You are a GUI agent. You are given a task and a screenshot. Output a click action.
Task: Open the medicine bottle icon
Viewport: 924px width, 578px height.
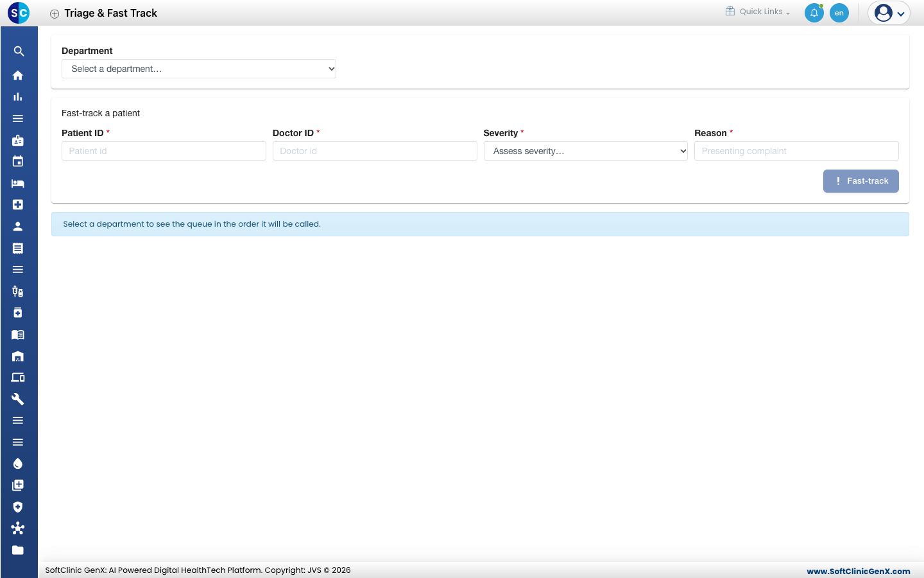click(x=18, y=313)
